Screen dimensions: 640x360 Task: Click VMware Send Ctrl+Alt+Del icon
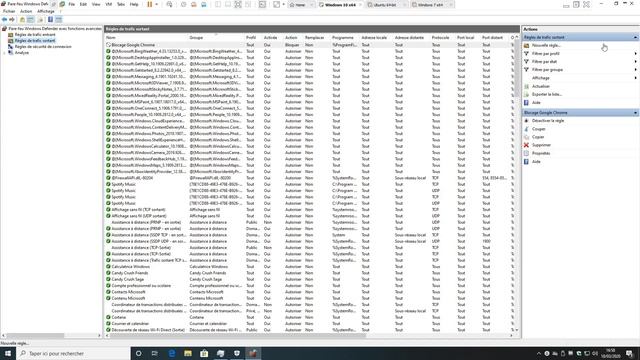[169, 4]
